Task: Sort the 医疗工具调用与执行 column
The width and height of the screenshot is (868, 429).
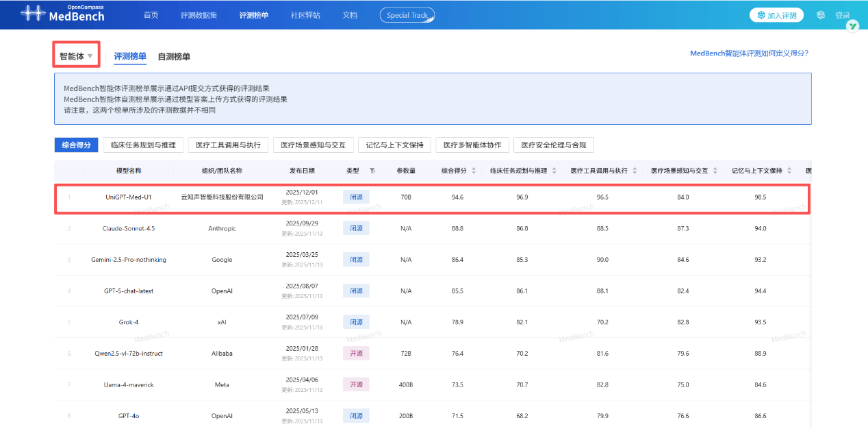Action: pos(635,171)
